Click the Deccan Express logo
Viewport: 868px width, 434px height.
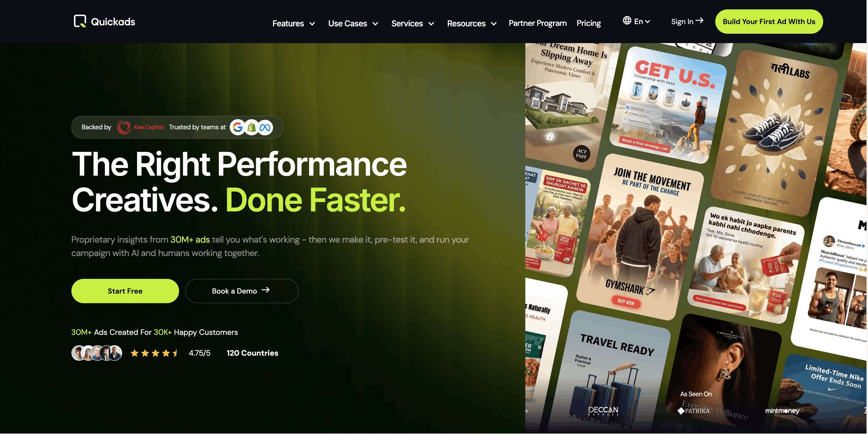[x=603, y=411]
